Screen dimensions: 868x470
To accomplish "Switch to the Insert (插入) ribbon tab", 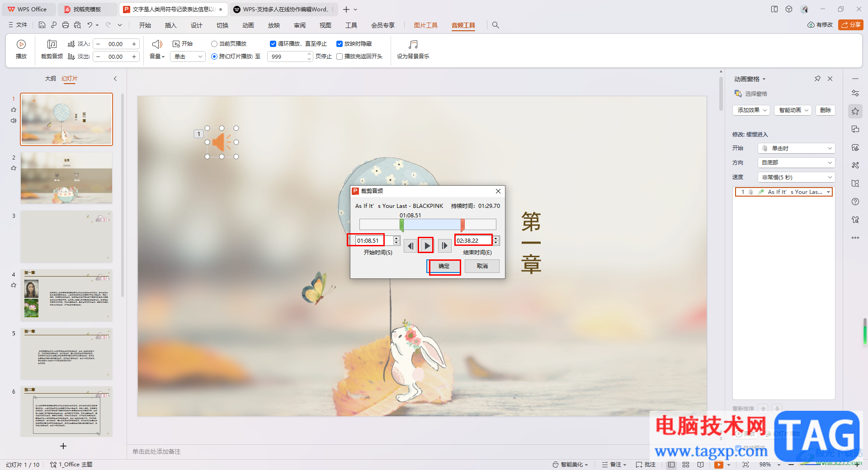I will pos(170,25).
